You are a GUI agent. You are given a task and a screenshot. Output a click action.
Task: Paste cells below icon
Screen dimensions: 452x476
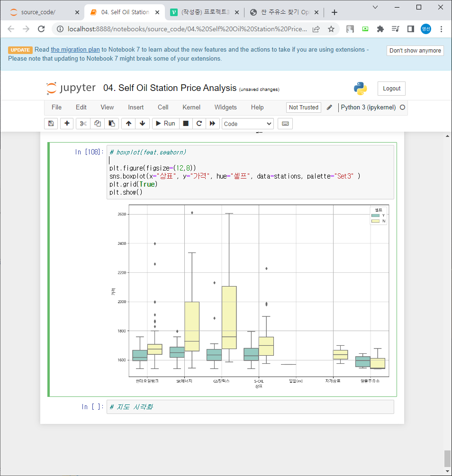pyautogui.click(x=112, y=124)
